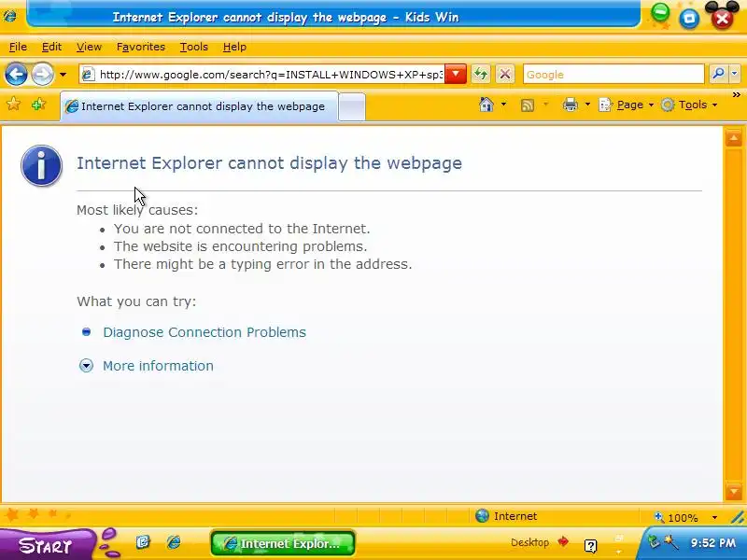Open the zoom level dropdown arrow

714,517
